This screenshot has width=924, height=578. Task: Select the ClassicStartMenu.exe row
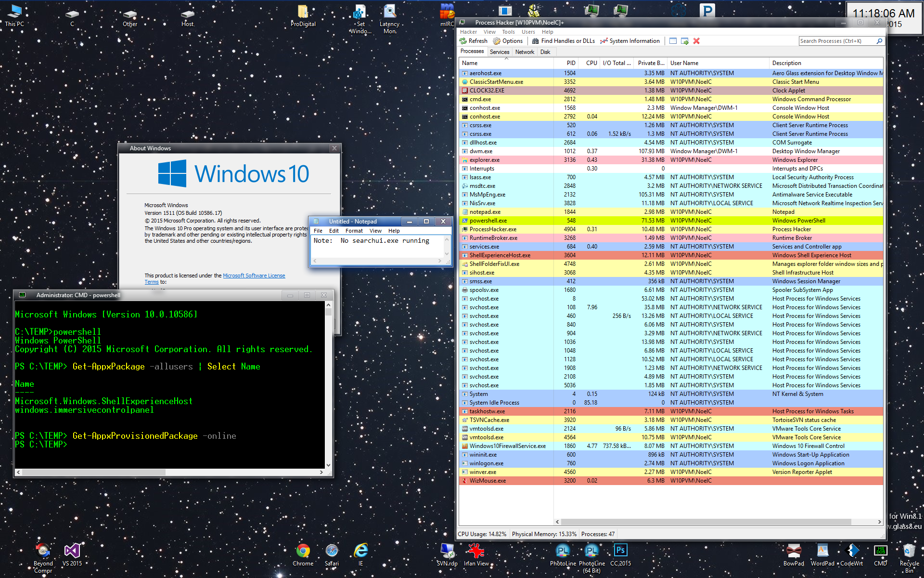671,82
